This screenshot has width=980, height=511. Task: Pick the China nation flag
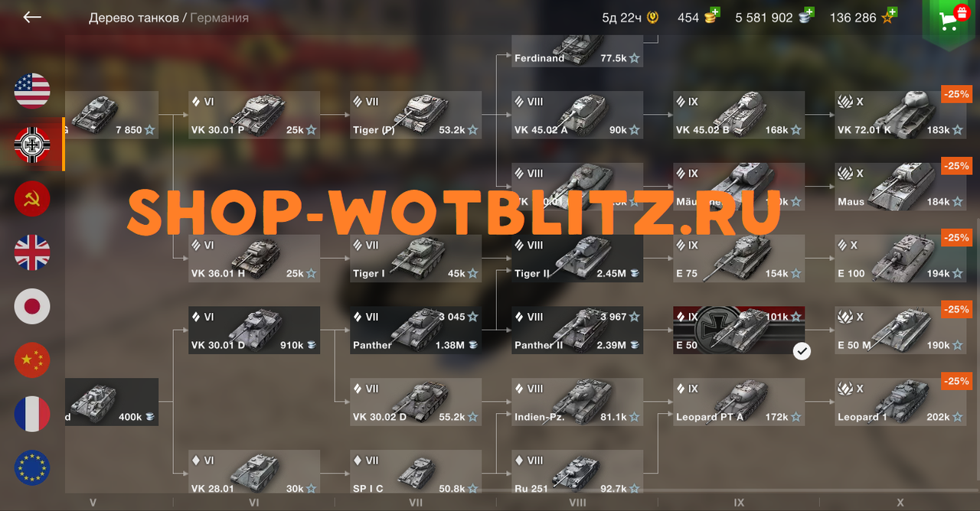pos(32,360)
